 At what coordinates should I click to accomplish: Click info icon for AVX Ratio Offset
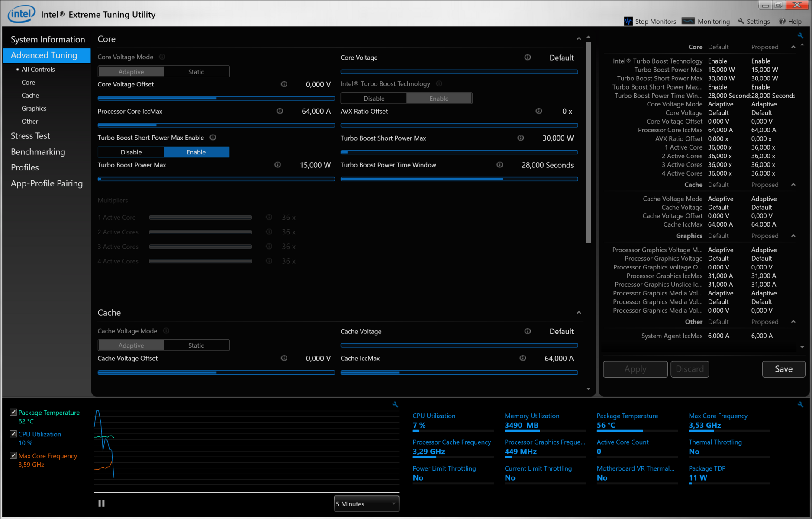[539, 111]
